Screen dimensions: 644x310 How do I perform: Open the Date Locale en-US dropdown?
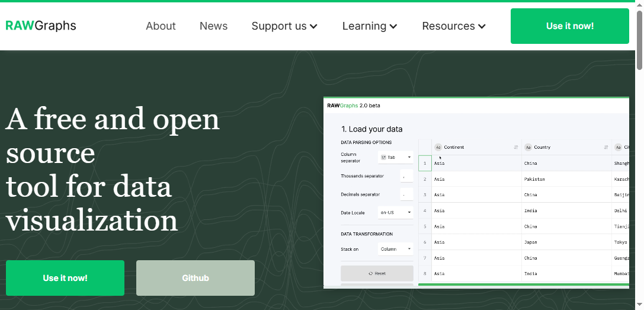pyautogui.click(x=396, y=212)
